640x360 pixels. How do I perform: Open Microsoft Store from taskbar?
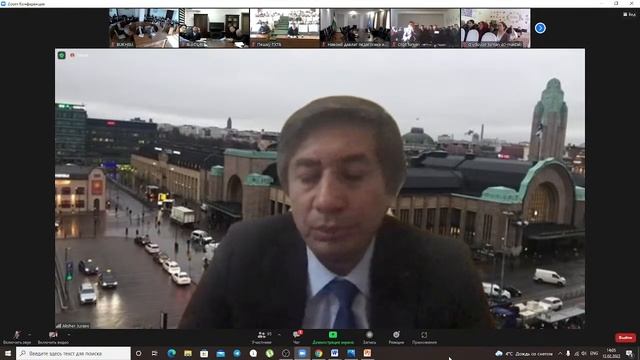(204, 353)
